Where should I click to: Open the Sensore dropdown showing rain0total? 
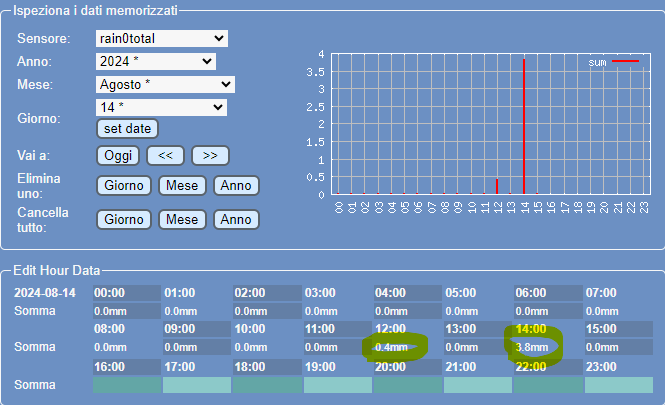point(162,39)
